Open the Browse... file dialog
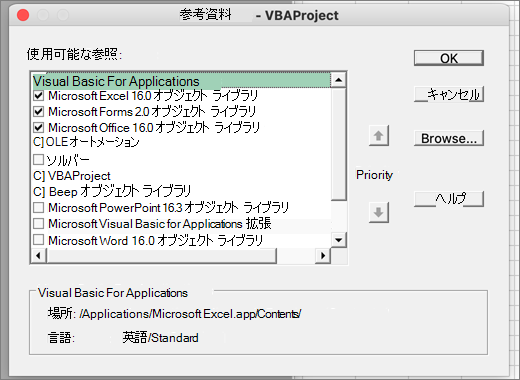This screenshot has height=380, width=520. (x=449, y=138)
